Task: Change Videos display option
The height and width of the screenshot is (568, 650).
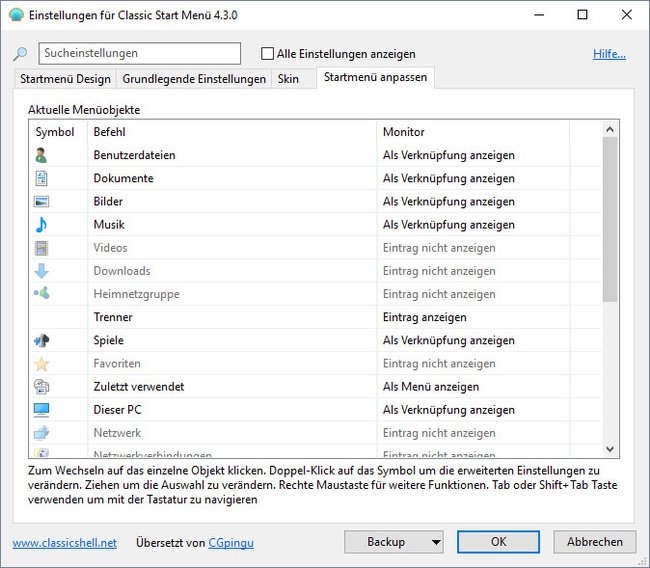Action: (x=439, y=248)
